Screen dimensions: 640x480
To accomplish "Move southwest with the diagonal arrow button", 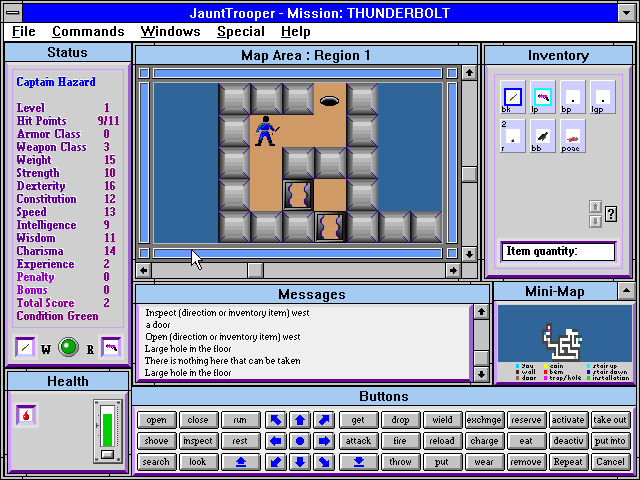I will click(276, 462).
